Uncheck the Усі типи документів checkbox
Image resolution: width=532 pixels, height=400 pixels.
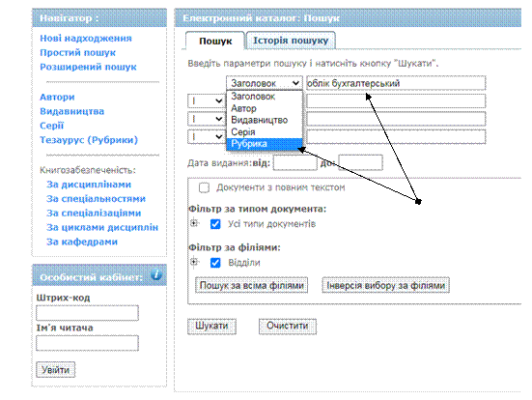pyautogui.click(x=215, y=224)
